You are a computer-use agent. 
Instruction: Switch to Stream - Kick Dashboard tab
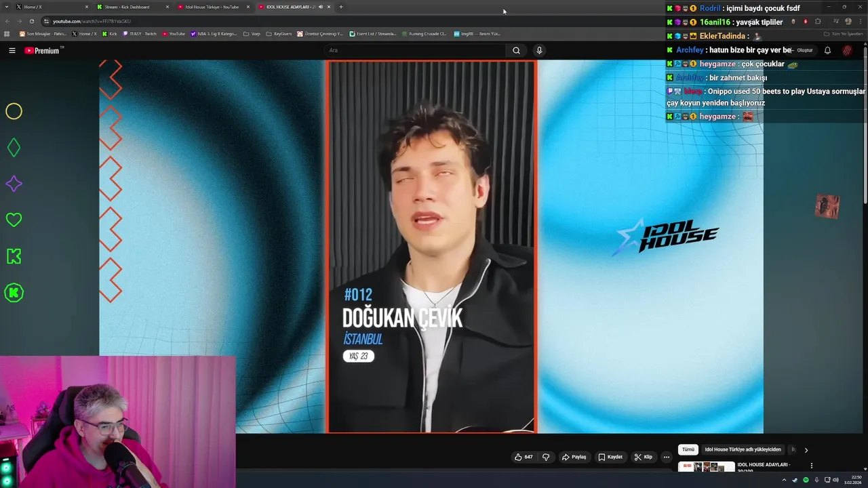[133, 7]
